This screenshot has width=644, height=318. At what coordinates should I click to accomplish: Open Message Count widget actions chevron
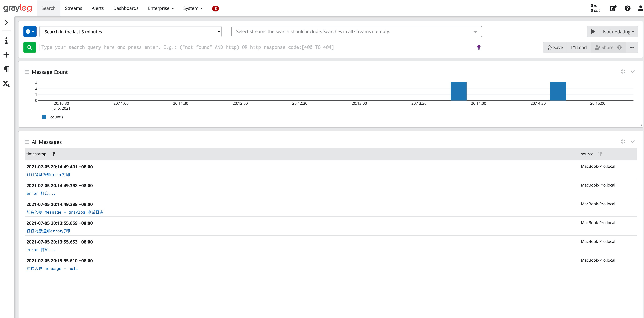pos(633,72)
